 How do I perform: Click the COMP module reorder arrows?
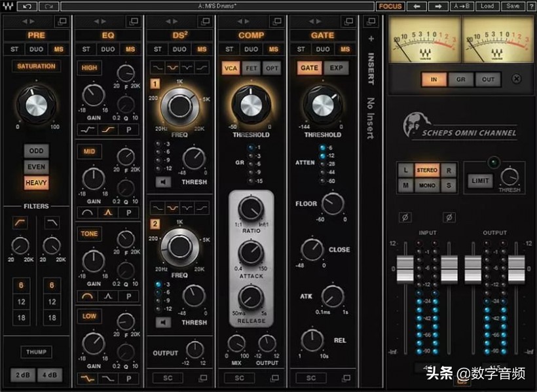[244, 22]
